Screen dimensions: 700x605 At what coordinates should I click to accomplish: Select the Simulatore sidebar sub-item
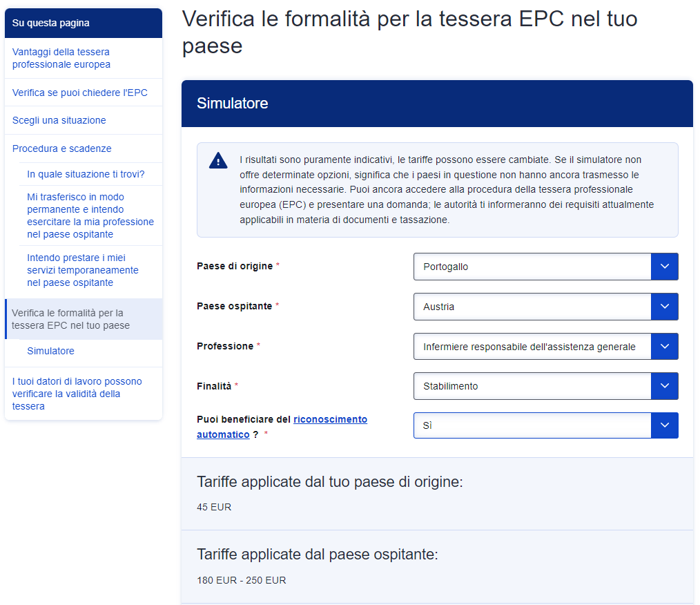(51, 351)
